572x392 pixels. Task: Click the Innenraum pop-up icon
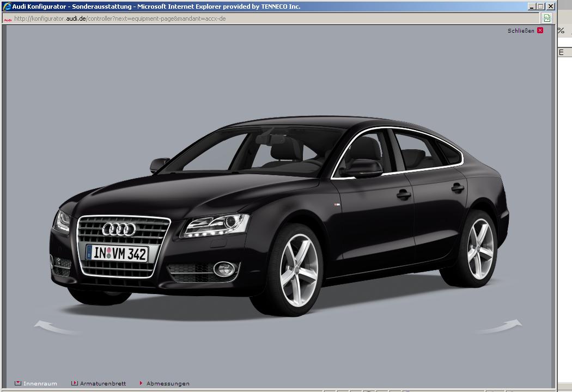[x=18, y=383]
